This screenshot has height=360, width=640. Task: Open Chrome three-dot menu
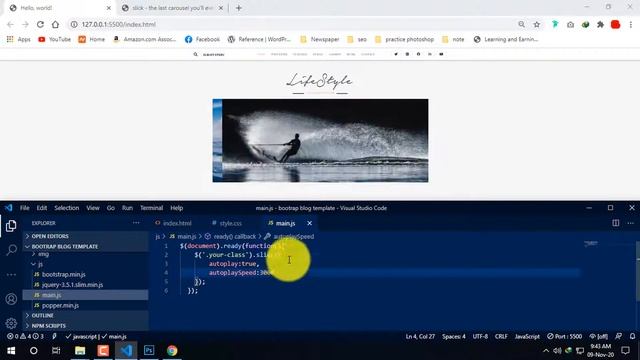coord(631,24)
